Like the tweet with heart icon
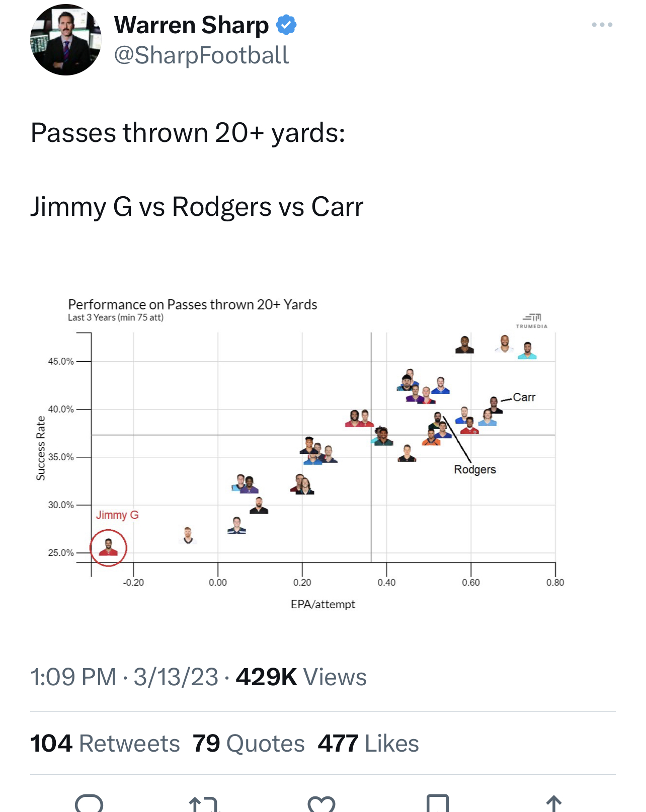The width and height of the screenshot is (646, 812). click(321, 804)
